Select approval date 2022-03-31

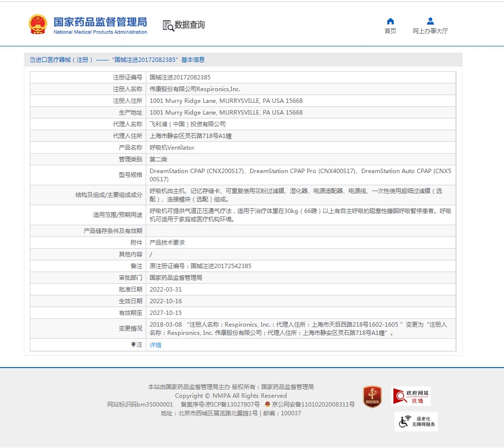point(166,289)
